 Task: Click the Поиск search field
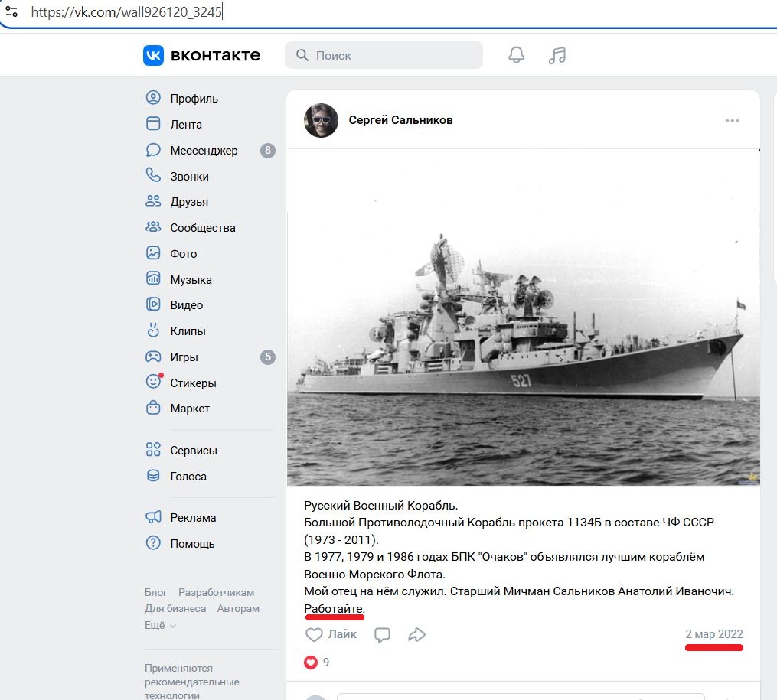tap(384, 55)
